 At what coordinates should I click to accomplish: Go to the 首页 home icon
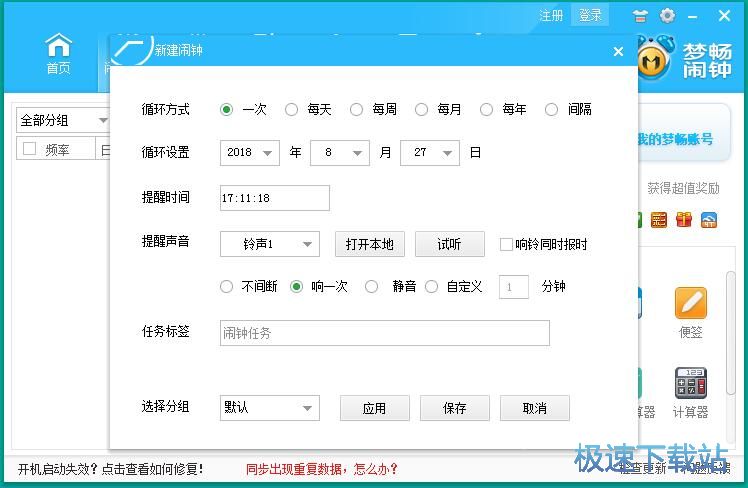[x=58, y=53]
